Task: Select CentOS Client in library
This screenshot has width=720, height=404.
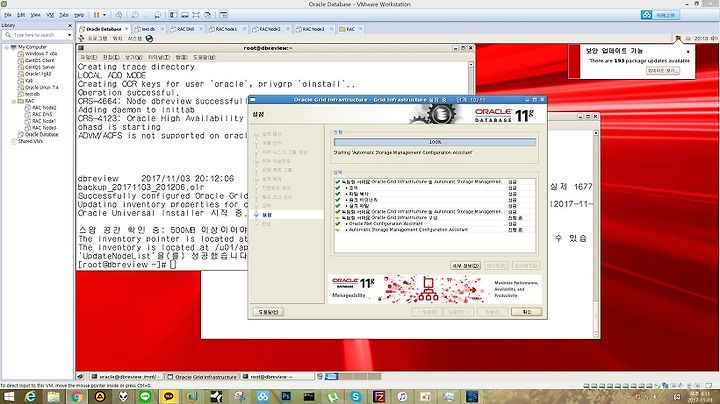Action: coord(39,61)
